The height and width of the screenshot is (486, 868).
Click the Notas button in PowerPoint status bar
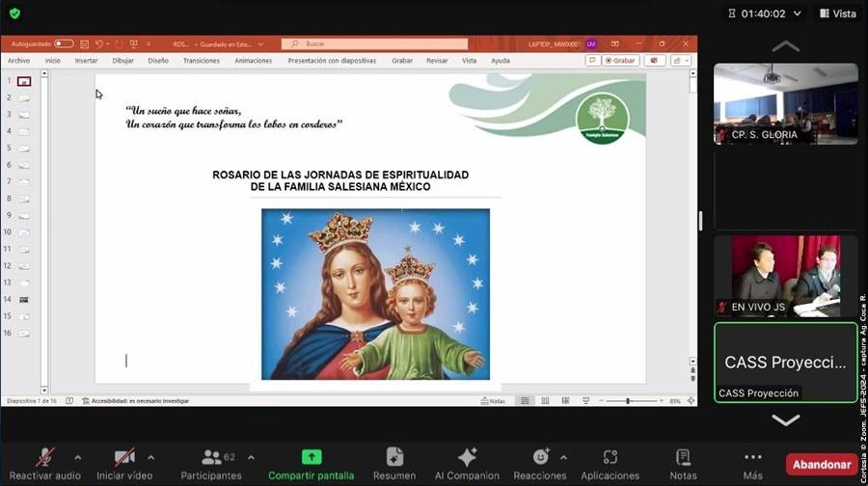(493, 401)
